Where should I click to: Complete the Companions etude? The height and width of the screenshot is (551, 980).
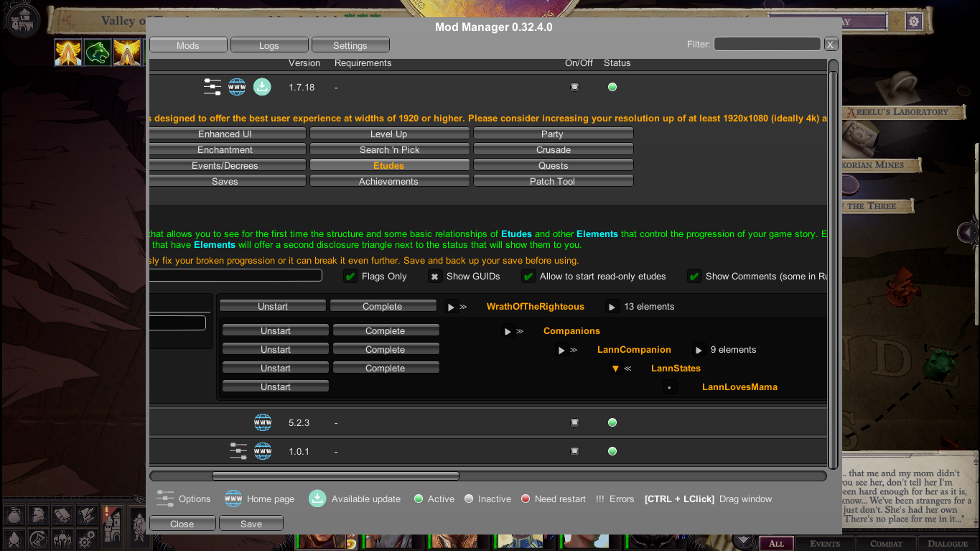click(x=386, y=330)
